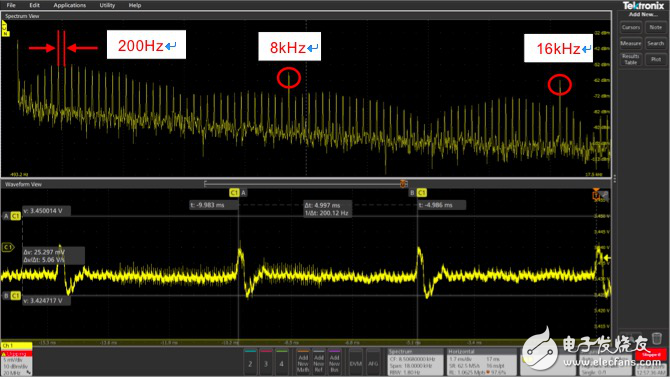Image resolution: width=670 pixels, height=379 pixels.
Task: Open the Ch 1 settings badge
Action: [17, 359]
